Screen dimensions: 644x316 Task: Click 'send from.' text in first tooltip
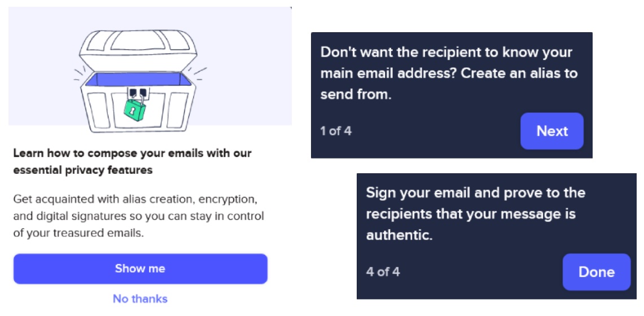(x=356, y=95)
